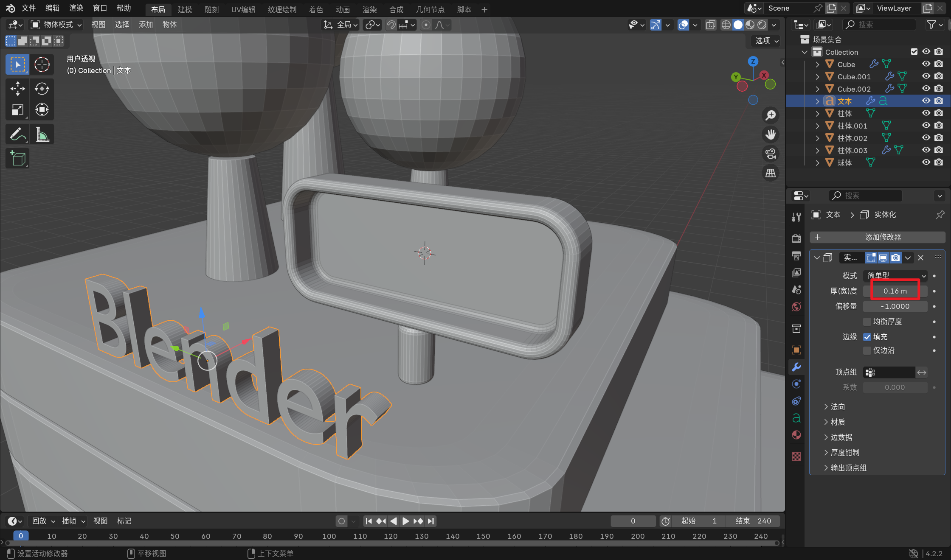Select the Add Cube tool
Viewport: 951px width, 560px height.
(17, 159)
